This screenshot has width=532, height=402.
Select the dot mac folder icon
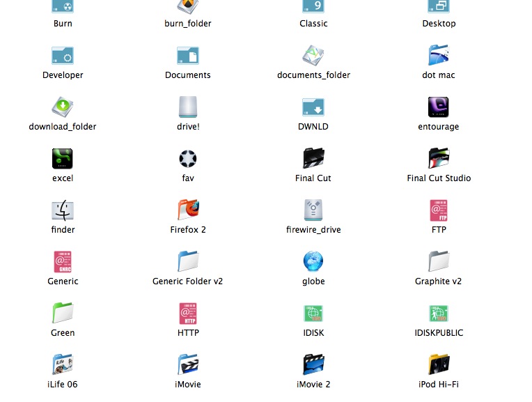click(x=439, y=55)
